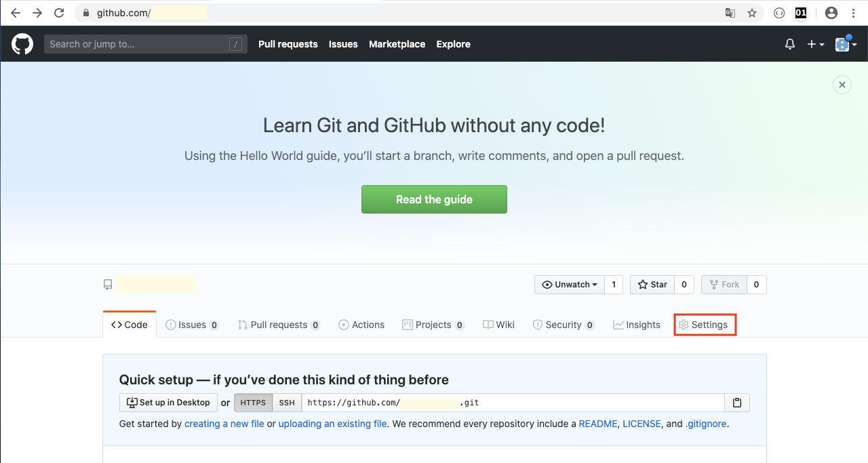Bookmark this page with star icon
868x463 pixels.
(751, 13)
